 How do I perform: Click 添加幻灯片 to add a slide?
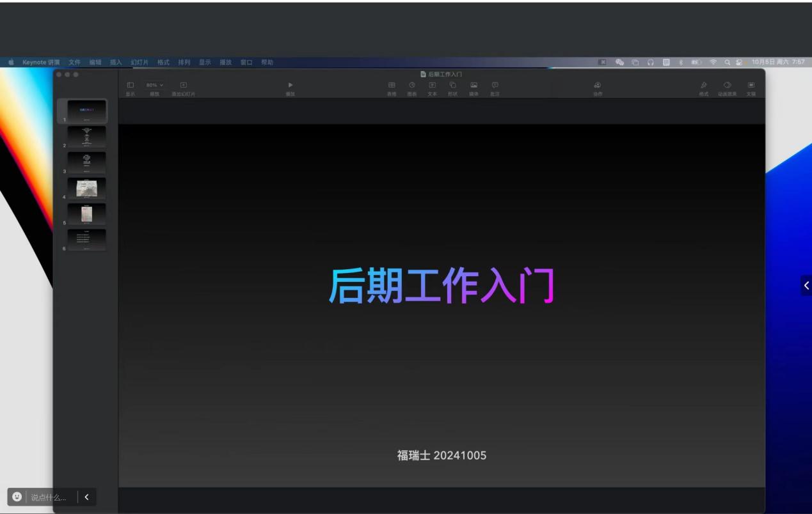[x=183, y=86]
